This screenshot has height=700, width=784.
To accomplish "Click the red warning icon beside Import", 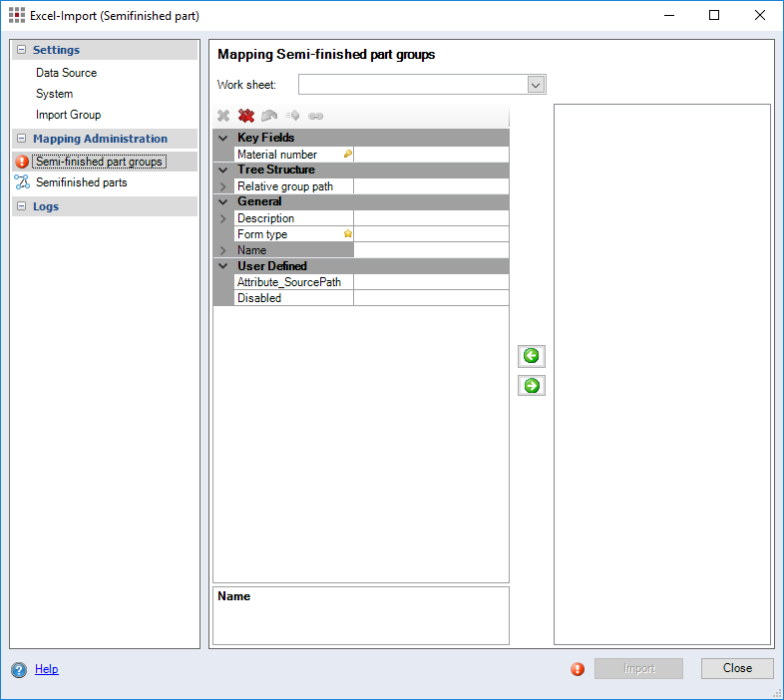I will coord(578,669).
